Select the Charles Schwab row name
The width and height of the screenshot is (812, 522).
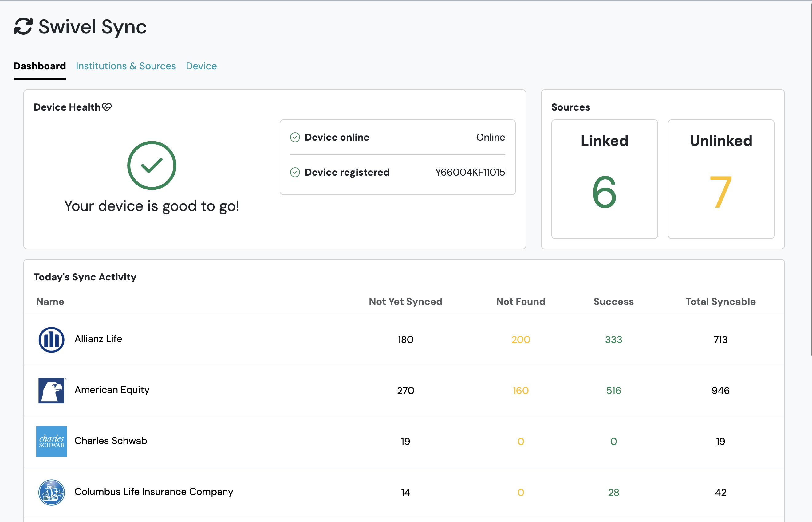(111, 441)
